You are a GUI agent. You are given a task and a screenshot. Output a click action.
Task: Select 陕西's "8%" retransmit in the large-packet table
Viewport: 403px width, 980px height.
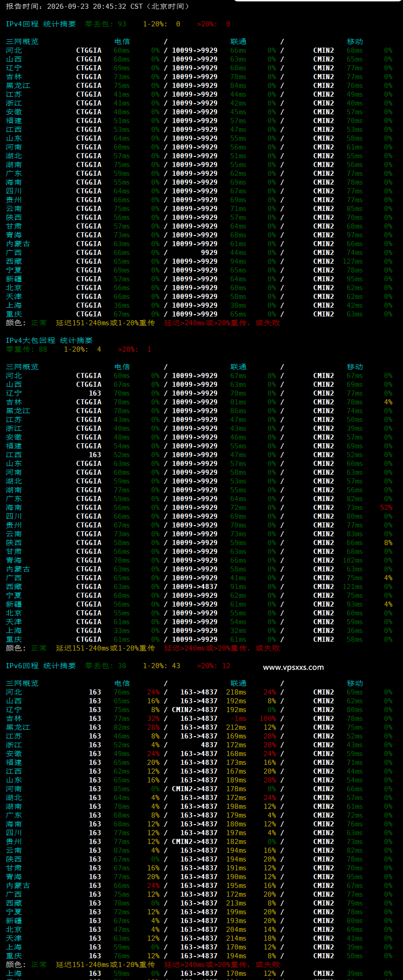(388, 543)
